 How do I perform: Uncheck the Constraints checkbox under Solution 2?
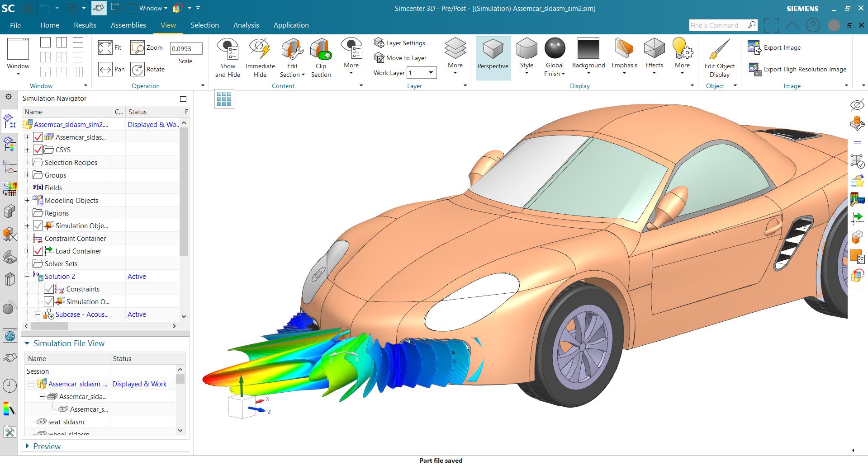click(48, 289)
